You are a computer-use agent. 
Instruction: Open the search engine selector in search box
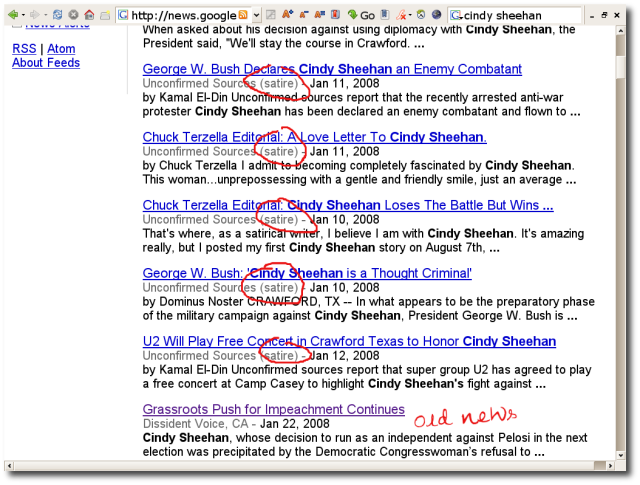456,16
